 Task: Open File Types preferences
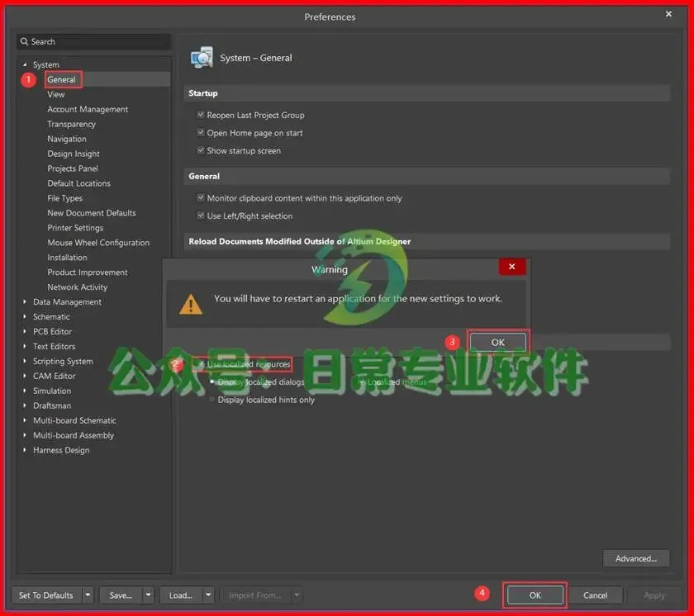pos(64,198)
